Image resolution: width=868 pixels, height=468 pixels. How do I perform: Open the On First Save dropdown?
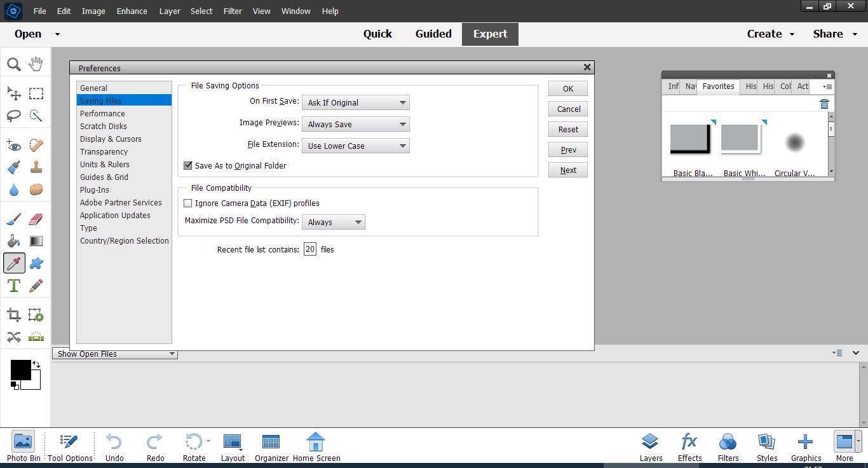(x=356, y=102)
